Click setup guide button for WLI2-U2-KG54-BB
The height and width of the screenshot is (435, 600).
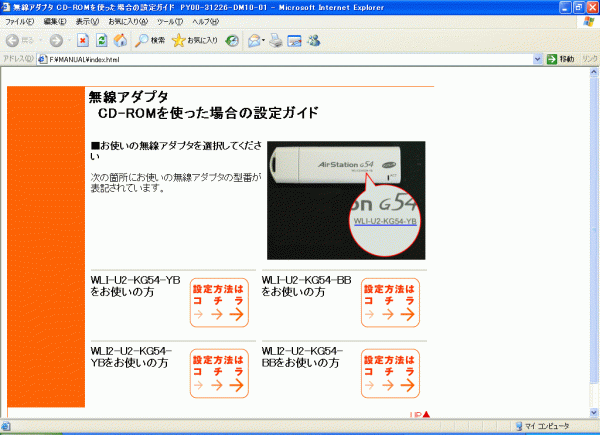tap(390, 373)
